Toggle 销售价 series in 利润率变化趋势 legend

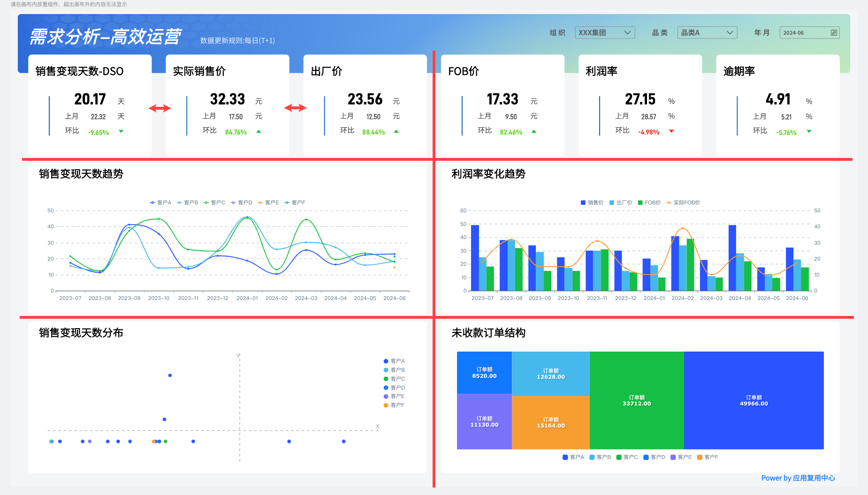592,202
